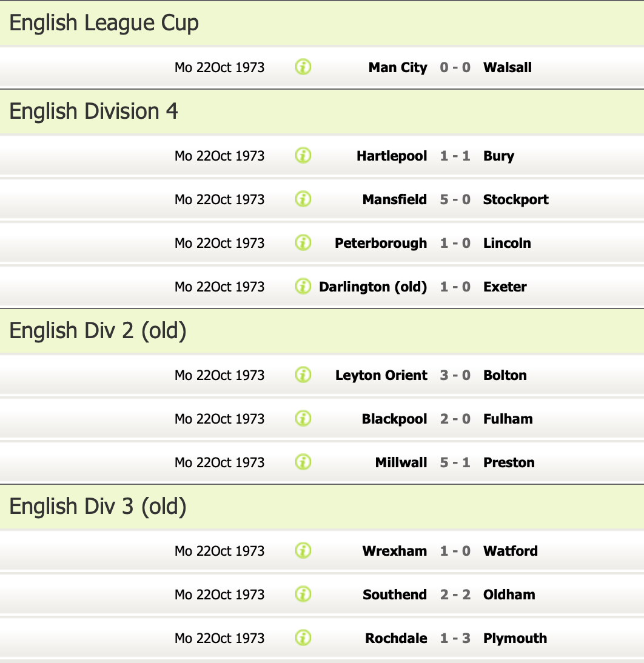Viewport: 644px width, 663px height.
Task: Open info icon for Millwall vs Preston
Action: click(x=303, y=462)
